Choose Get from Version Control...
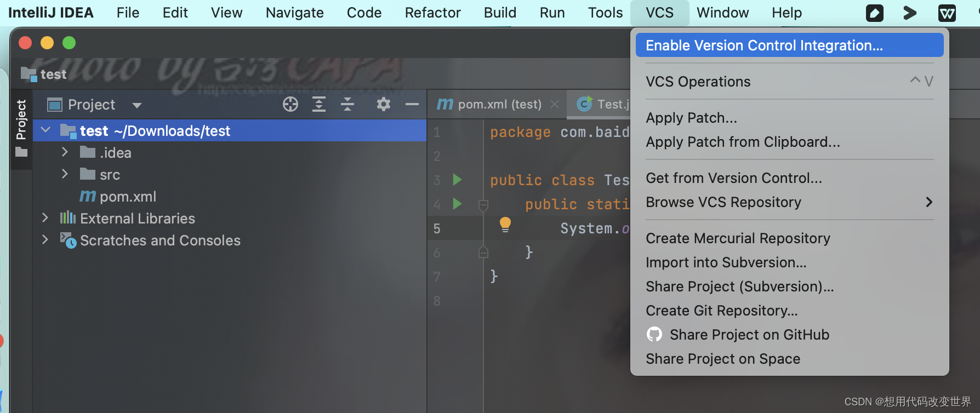Screen dimensions: 980x413 pyautogui.click(x=789, y=178)
